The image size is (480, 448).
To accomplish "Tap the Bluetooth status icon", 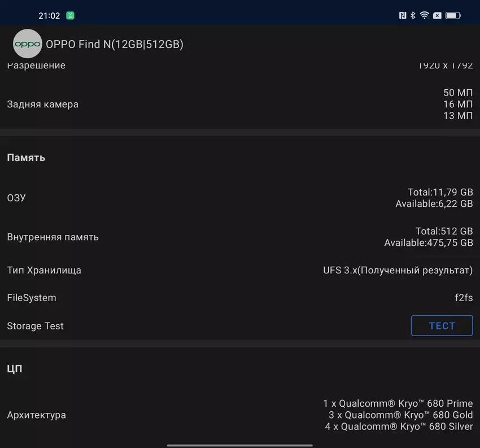I will tap(413, 16).
